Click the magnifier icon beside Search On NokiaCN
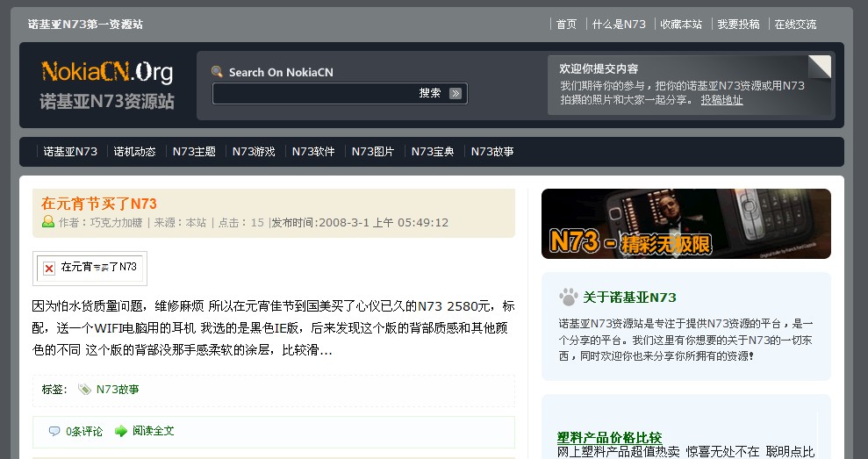This screenshot has height=459, width=868. 217,71
